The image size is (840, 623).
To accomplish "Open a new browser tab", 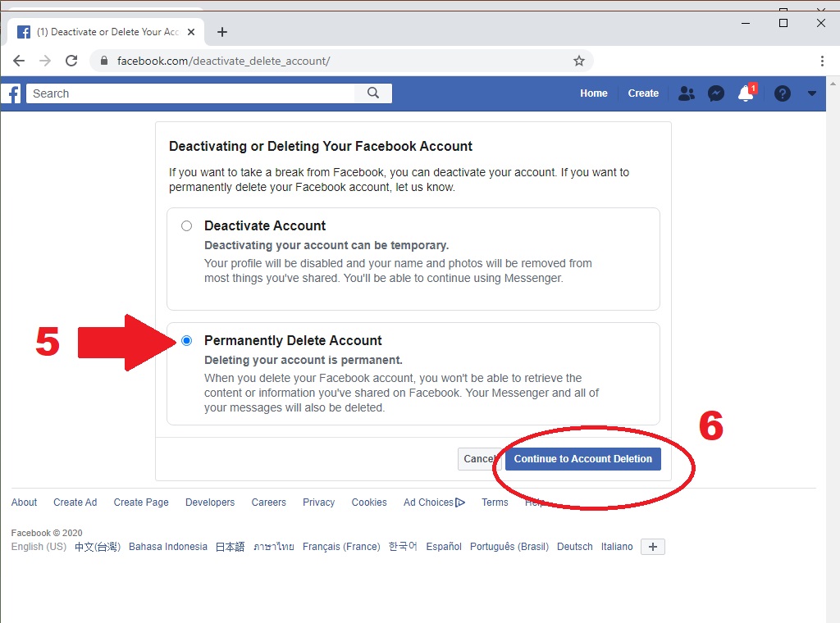I will [x=222, y=32].
